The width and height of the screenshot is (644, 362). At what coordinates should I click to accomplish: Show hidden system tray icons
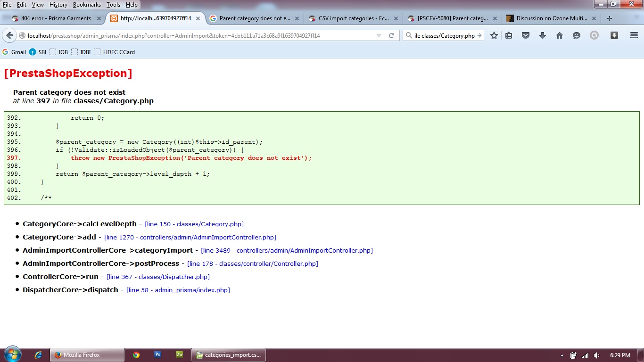coord(562,355)
